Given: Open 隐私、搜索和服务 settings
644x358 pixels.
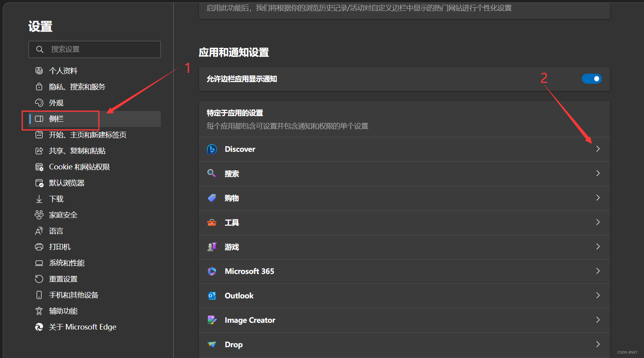Looking at the screenshot, I should 95,86.
